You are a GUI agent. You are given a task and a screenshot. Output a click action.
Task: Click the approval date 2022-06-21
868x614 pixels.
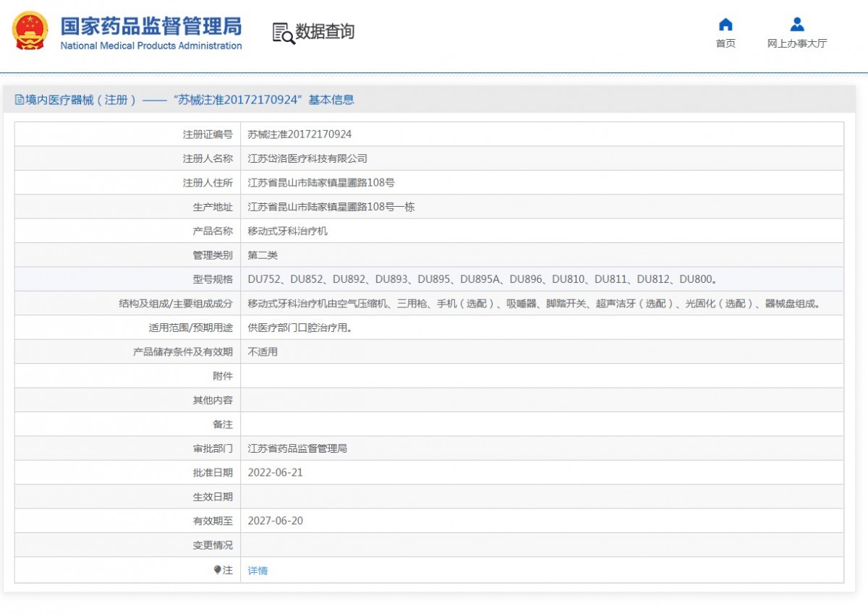(x=275, y=473)
